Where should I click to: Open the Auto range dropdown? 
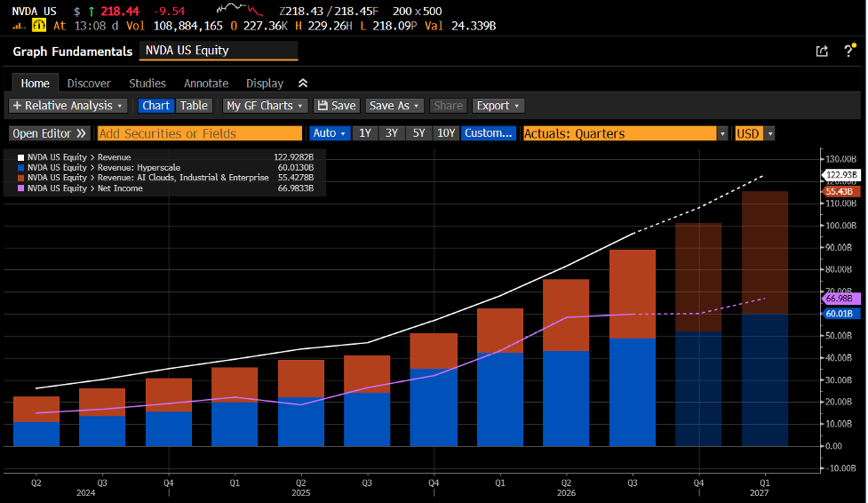point(330,133)
